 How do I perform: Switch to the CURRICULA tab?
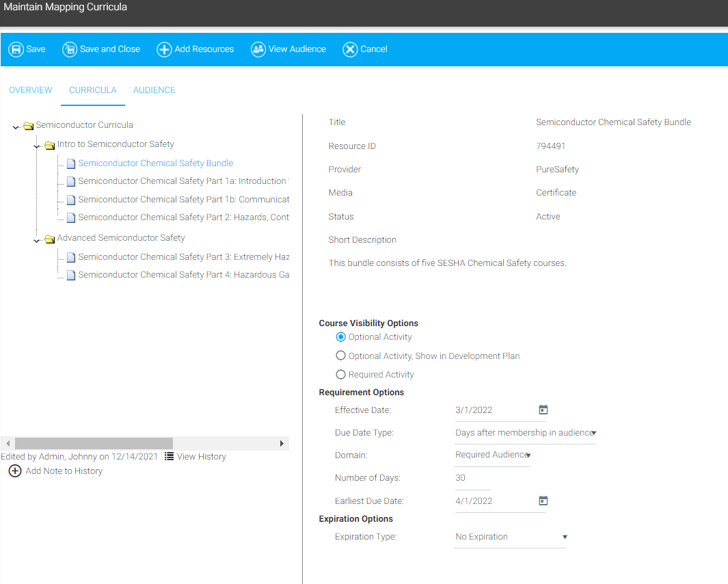click(93, 90)
